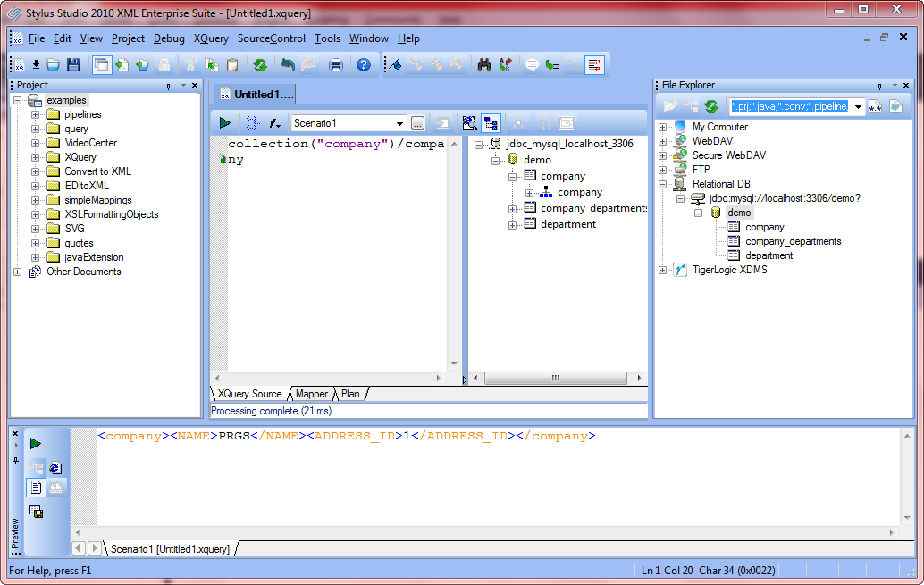Screen dimensions: 924x585
Task: Select the EDItoXML folder
Action: click(87, 186)
